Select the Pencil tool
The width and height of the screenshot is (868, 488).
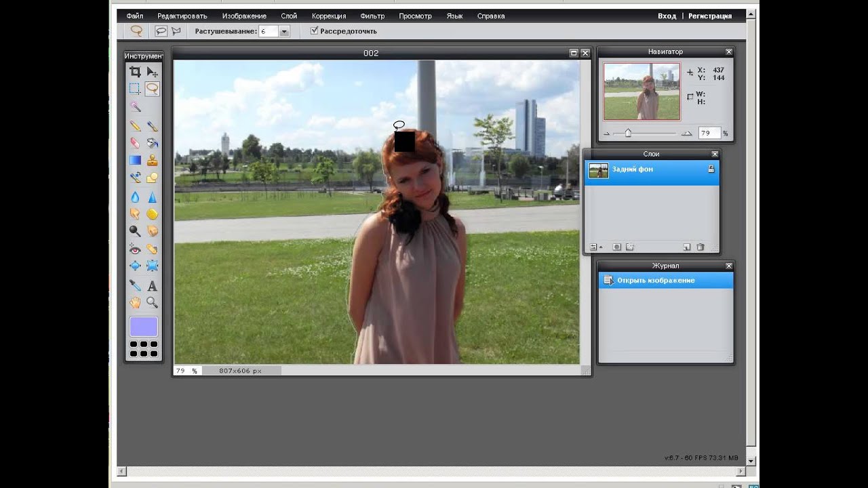pos(135,126)
